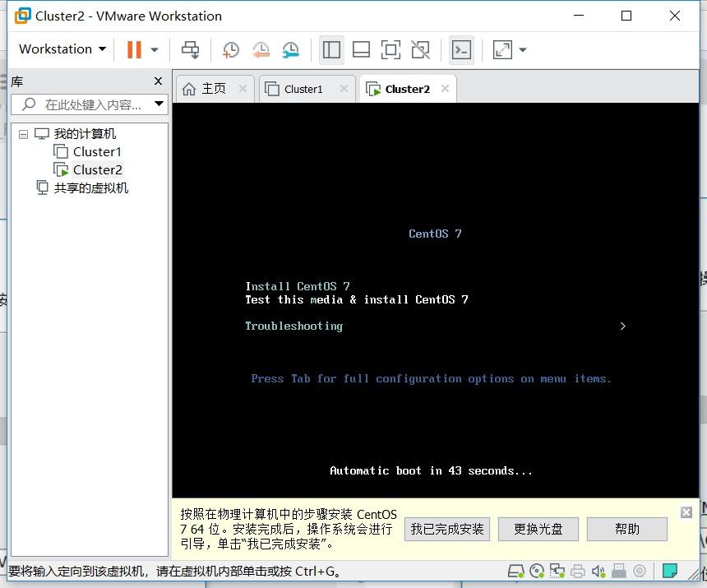Open the library search filter dropdown
Image resolution: width=707 pixels, height=588 pixels.
[159, 104]
